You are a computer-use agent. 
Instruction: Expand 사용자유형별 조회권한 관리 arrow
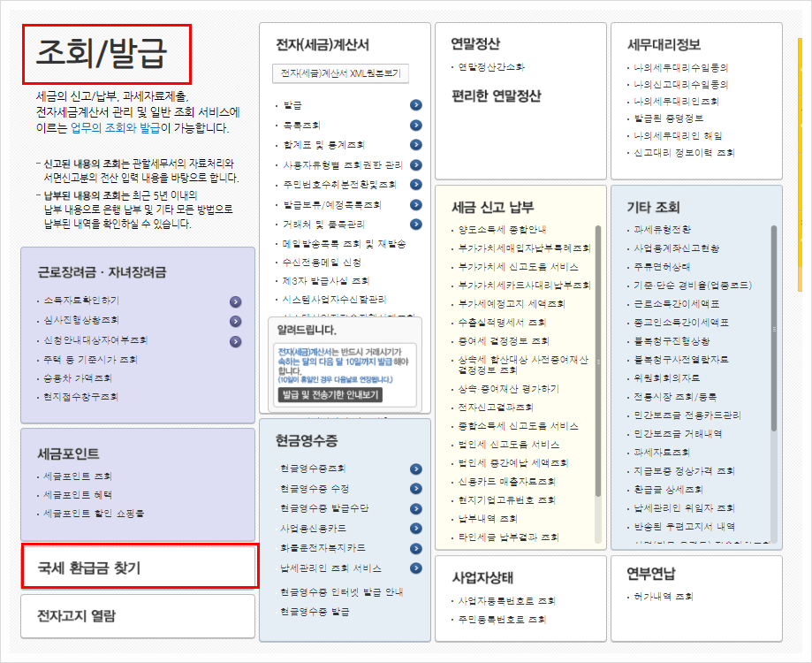[414, 164]
